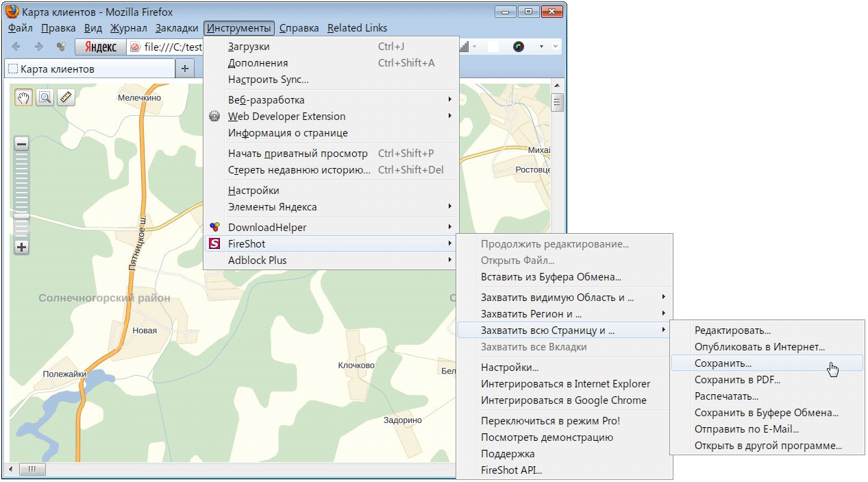Switch to the Карта клиентов tab

89,69
